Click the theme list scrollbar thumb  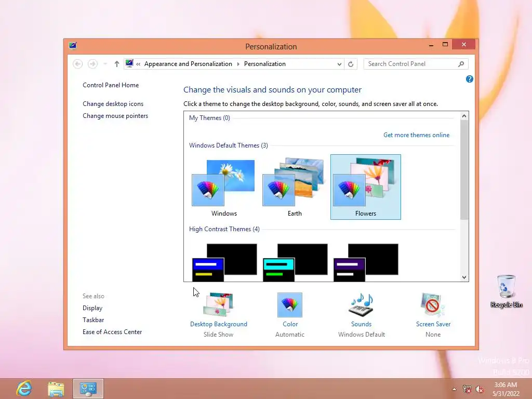[x=464, y=170]
